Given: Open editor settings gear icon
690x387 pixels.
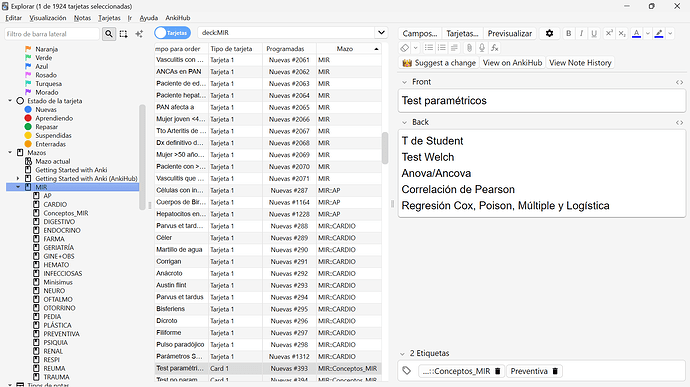Looking at the screenshot, I should tap(549, 33).
